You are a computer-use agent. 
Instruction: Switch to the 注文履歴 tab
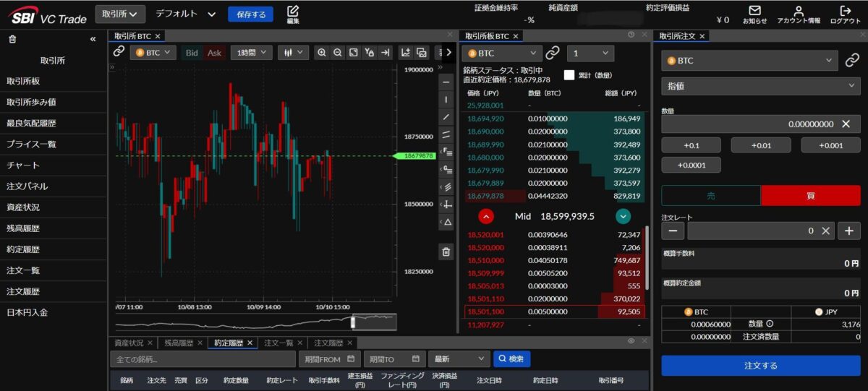click(333, 343)
